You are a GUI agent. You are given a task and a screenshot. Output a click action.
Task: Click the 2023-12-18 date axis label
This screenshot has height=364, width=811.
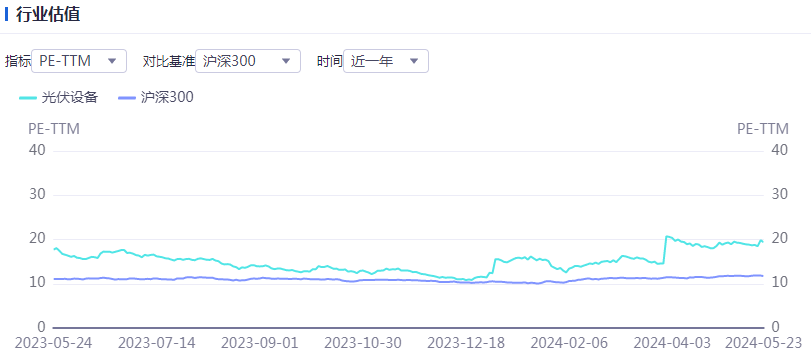click(467, 343)
